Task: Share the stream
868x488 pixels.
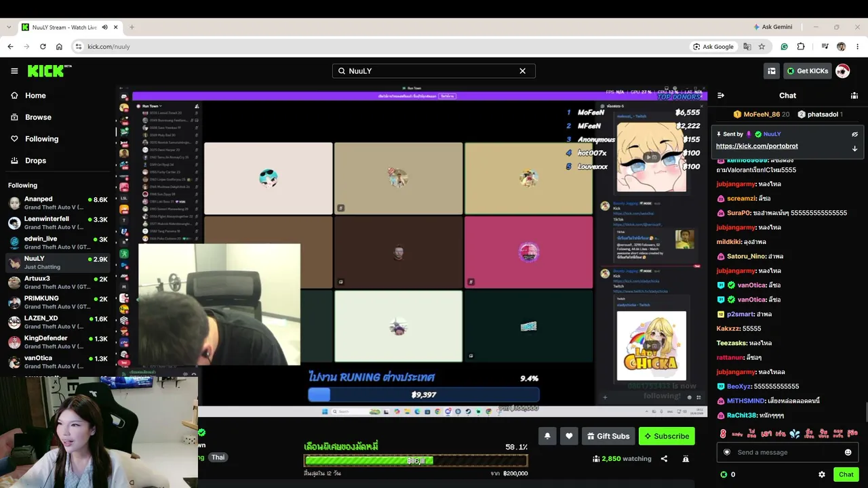Action: [664, 459]
